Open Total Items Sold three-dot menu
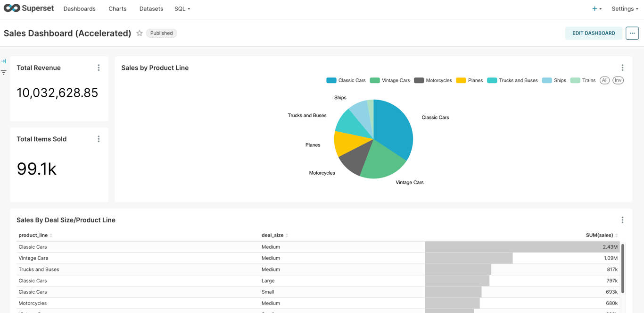This screenshot has height=313, width=644. click(99, 139)
